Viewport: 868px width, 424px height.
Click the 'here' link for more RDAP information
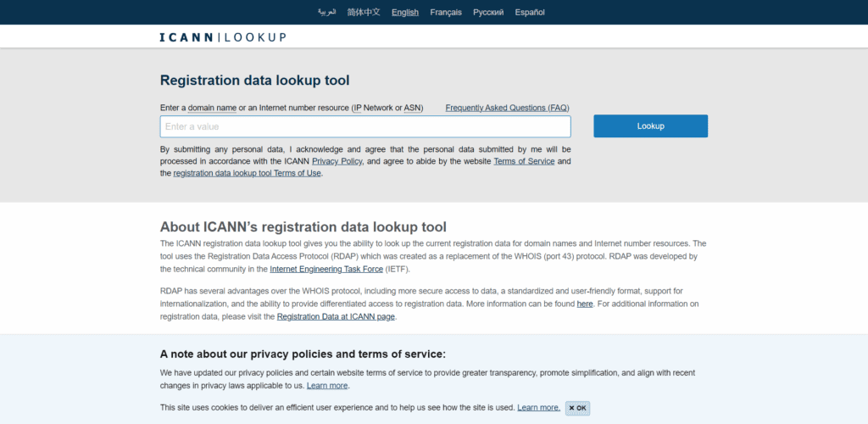(x=585, y=304)
